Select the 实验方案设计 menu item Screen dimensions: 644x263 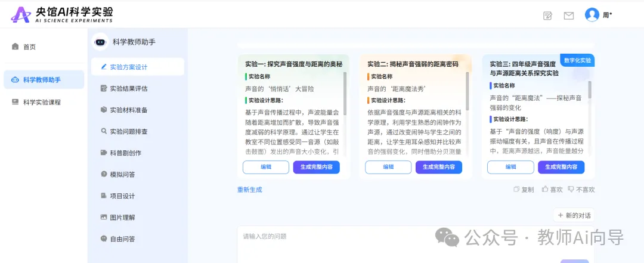138,67
